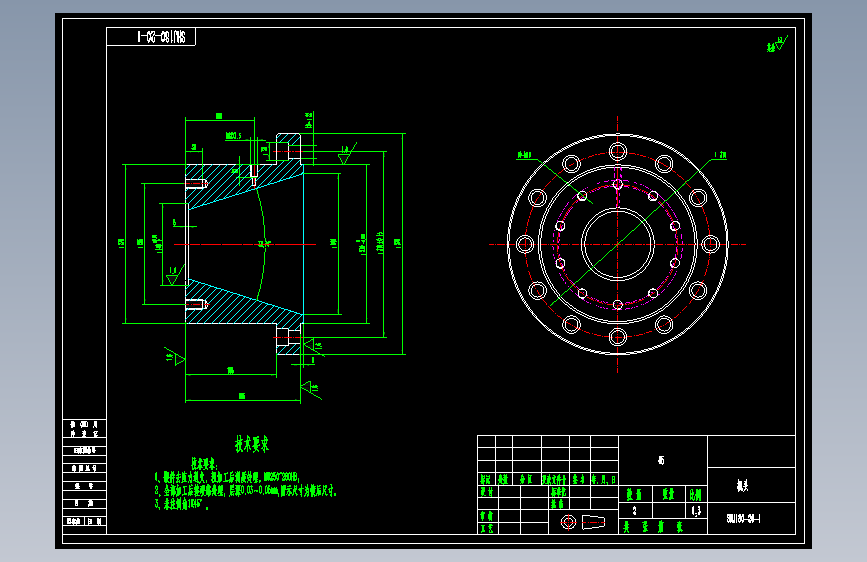Viewport: 867px width, 562px height.
Task: Select the topmost bolt hole on the outer circle
Action: pyautogui.click(x=618, y=151)
